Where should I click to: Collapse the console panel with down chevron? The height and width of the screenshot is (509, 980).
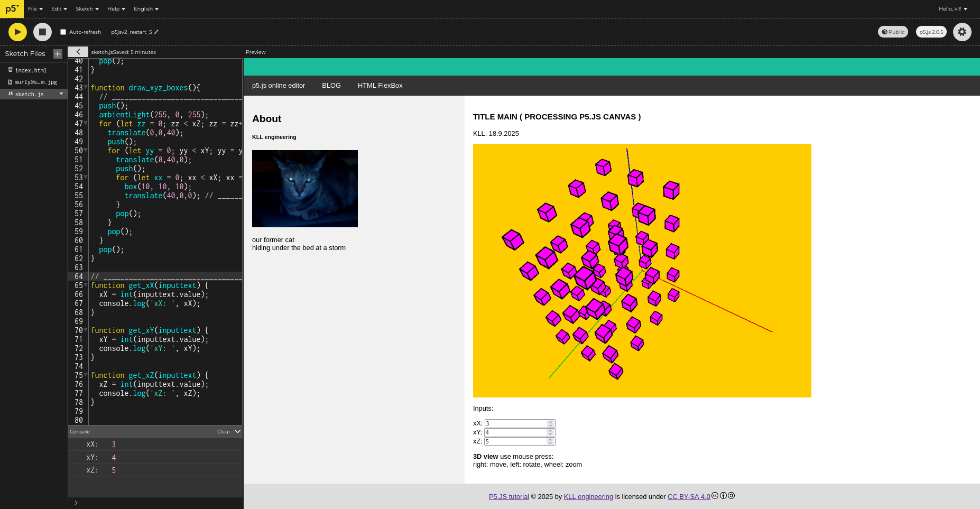(237, 432)
